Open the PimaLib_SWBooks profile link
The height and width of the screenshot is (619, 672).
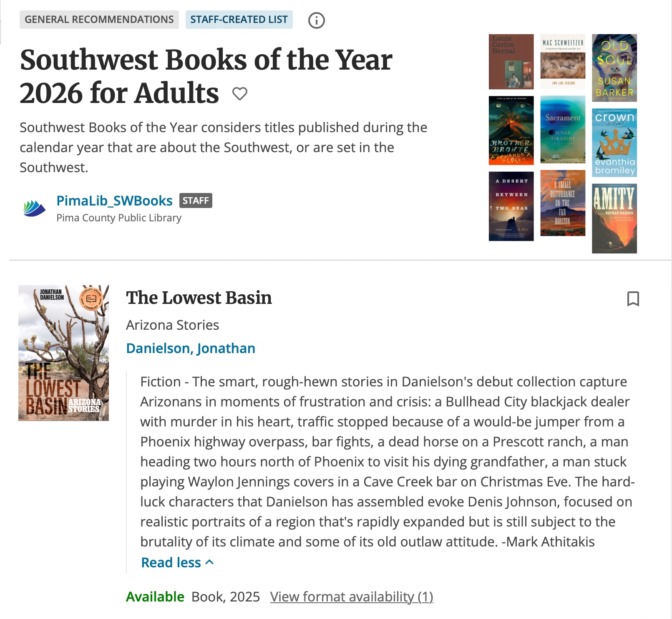click(x=114, y=201)
